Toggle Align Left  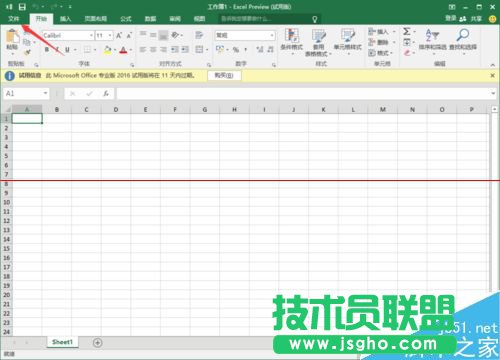click(143, 50)
